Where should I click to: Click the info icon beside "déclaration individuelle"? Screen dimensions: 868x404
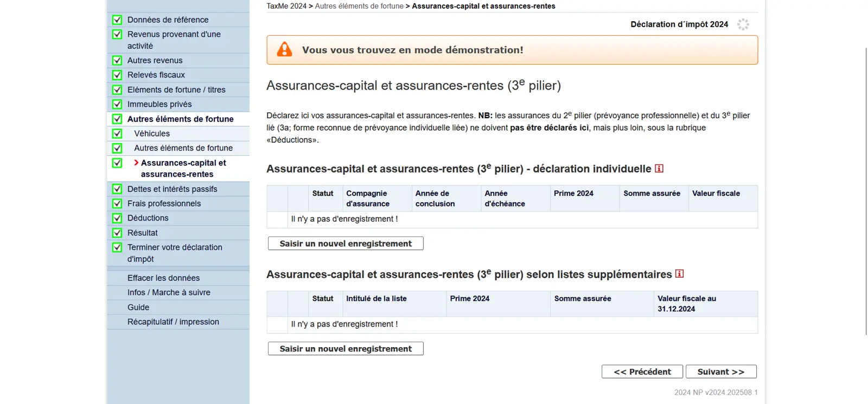click(659, 169)
